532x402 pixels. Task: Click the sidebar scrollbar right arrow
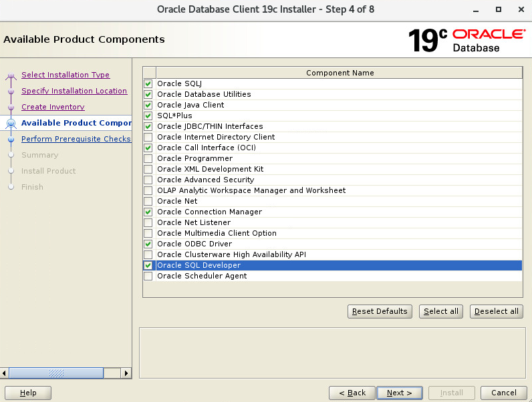coord(126,373)
